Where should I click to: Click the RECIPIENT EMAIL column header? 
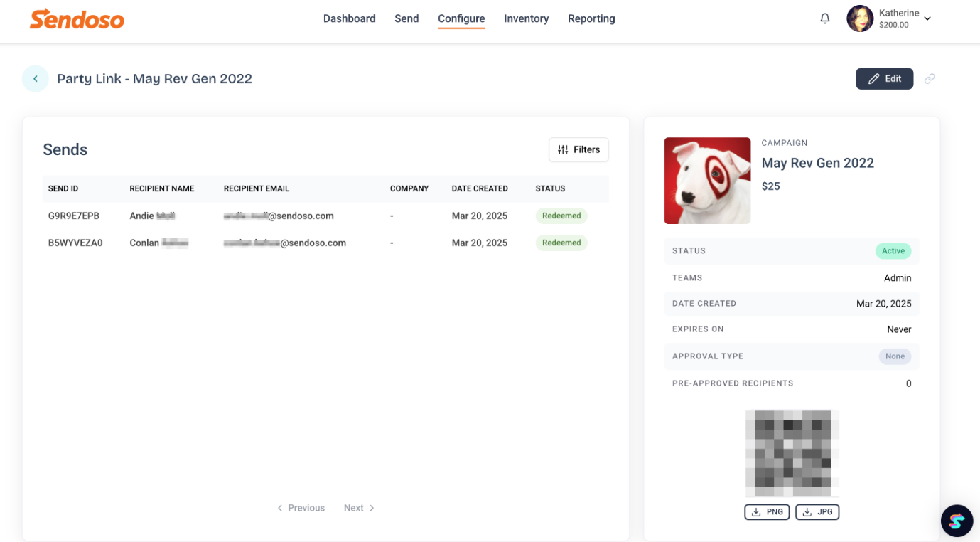coord(257,188)
